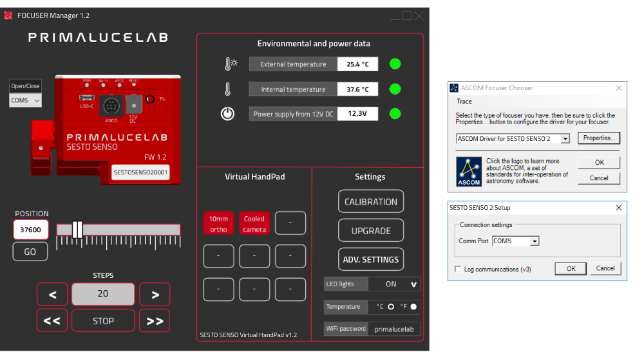
Task: Click the serial number field SESTOSENSO20001
Action: coord(140,172)
